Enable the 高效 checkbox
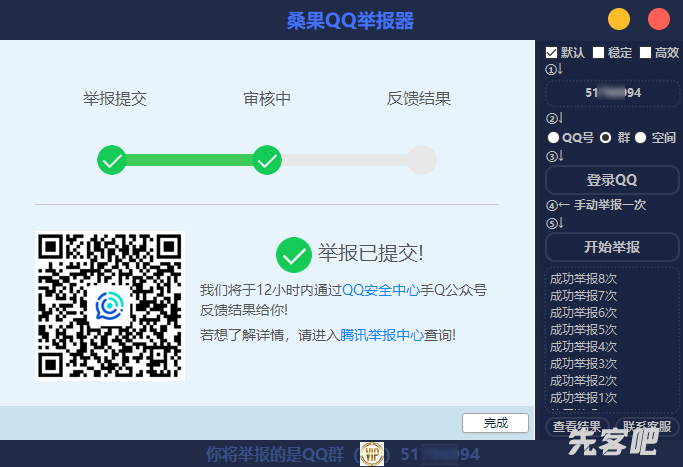This screenshot has width=683, height=467. 645,53
